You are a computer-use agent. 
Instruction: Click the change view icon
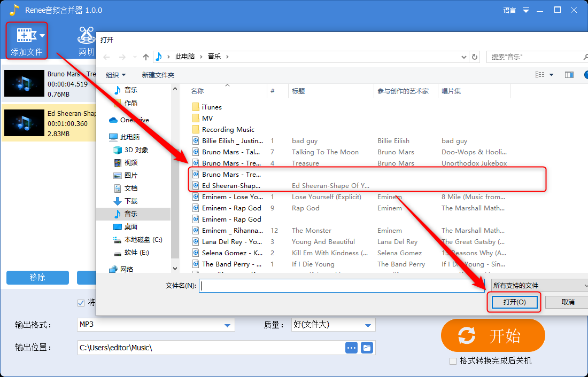click(540, 75)
